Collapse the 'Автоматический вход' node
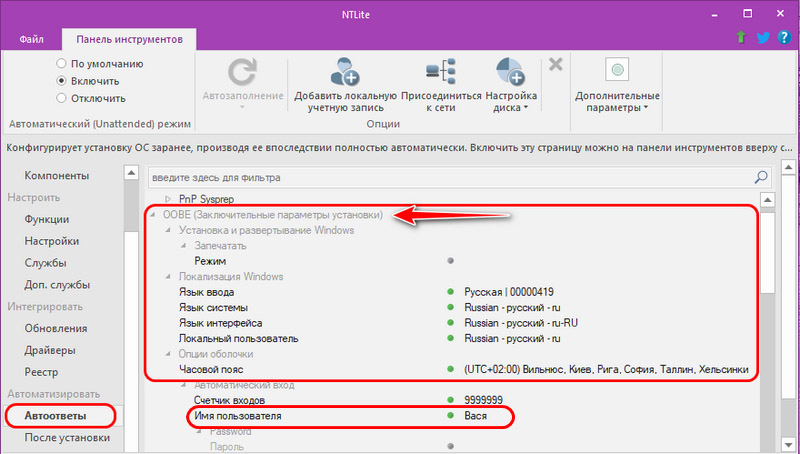This screenshot has width=800, height=454. (x=184, y=385)
